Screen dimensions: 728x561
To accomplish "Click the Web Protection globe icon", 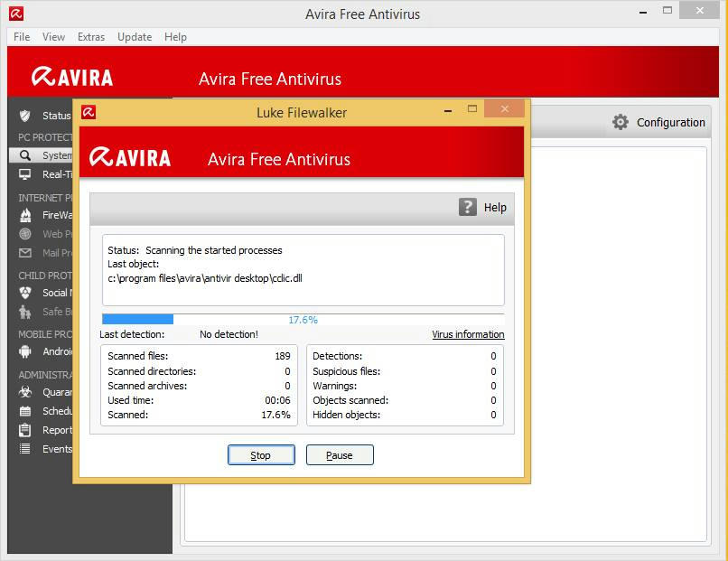I will click(25, 234).
